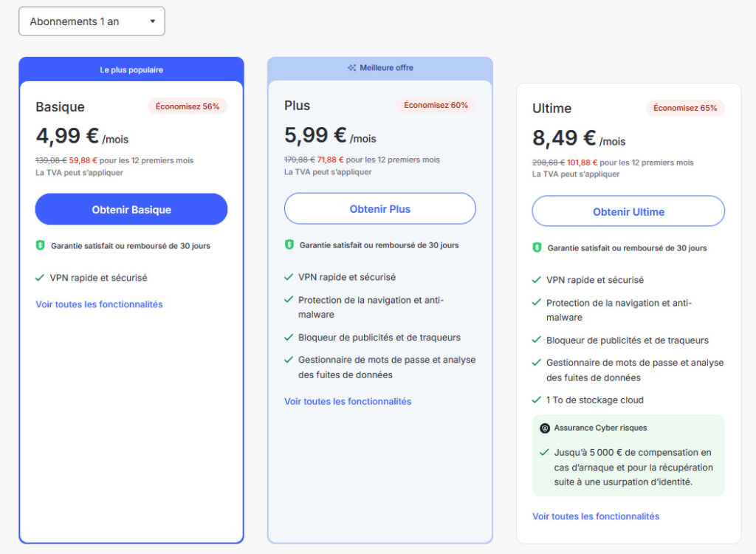Viewport: 756px width, 554px height.
Task: Click the 'Obtenir Plus' button
Action: coord(379,208)
